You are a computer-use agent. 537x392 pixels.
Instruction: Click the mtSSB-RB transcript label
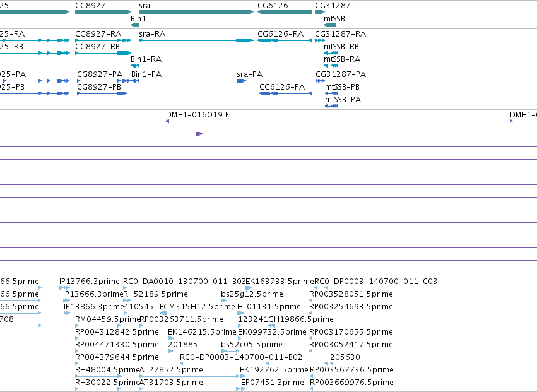341,46
